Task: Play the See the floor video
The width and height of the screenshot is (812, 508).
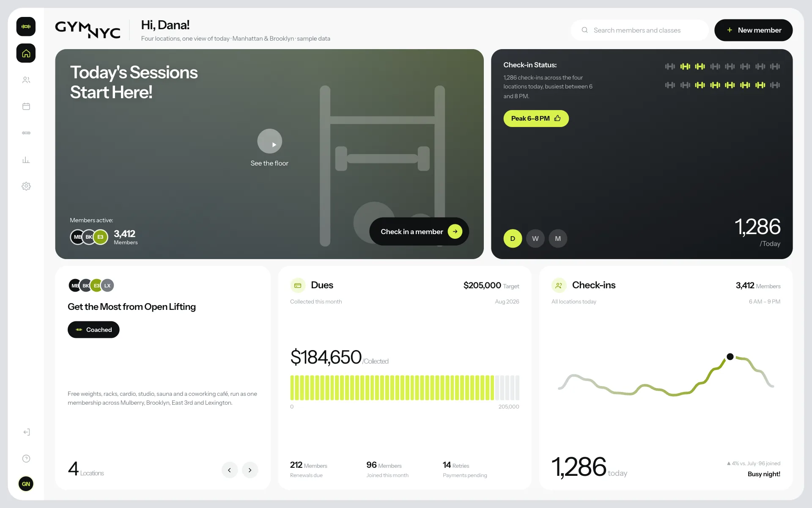Action: click(x=270, y=141)
